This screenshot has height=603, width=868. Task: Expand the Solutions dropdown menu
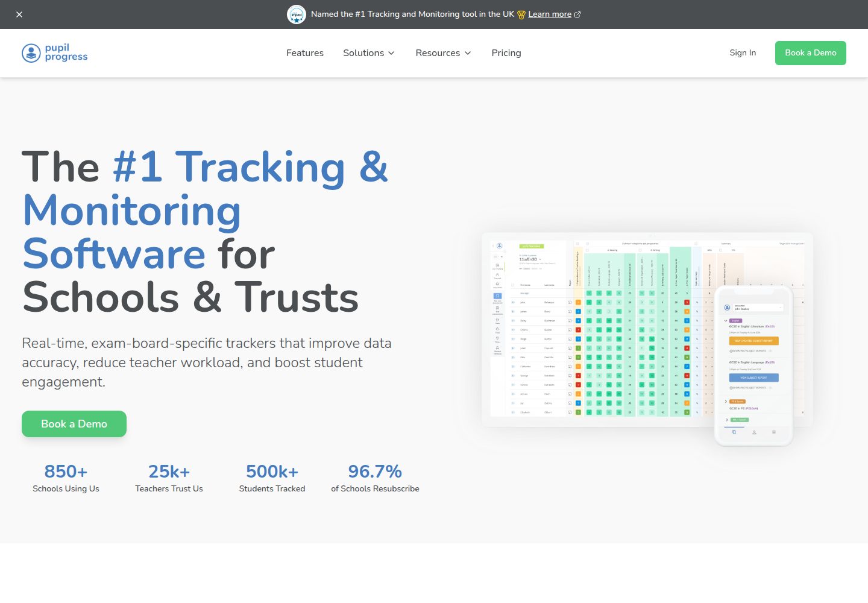(369, 53)
